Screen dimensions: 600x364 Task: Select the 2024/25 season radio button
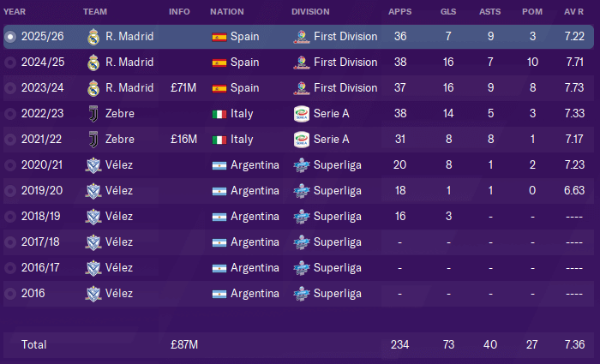[x=10, y=63]
